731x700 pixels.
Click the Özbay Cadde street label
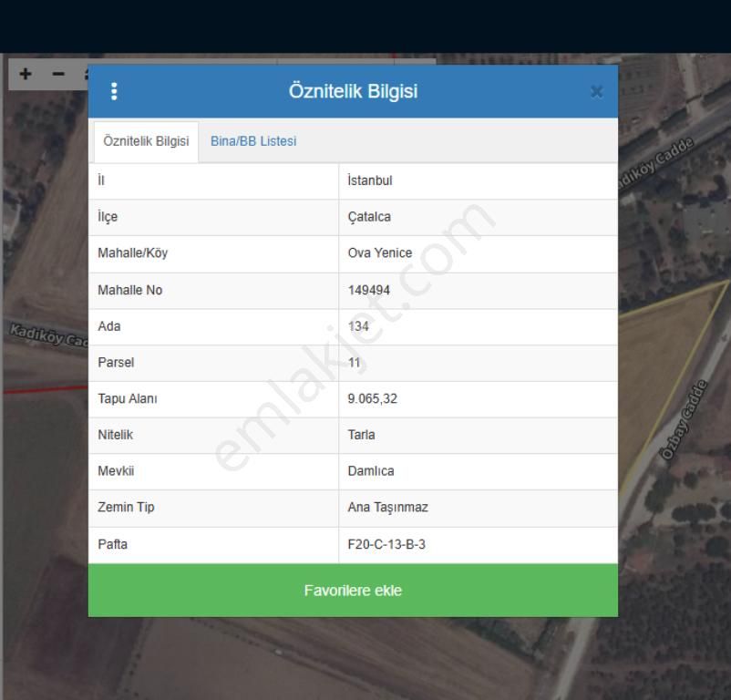tap(685, 420)
